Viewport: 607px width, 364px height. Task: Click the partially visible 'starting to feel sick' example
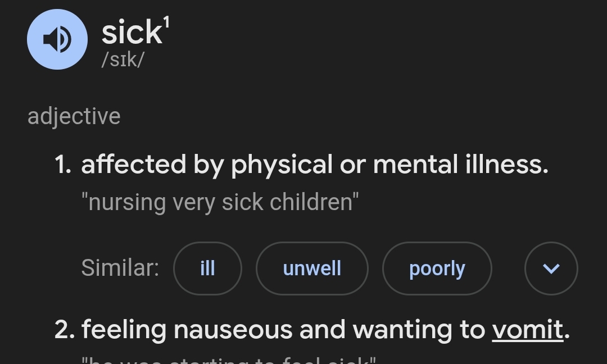[x=229, y=360]
